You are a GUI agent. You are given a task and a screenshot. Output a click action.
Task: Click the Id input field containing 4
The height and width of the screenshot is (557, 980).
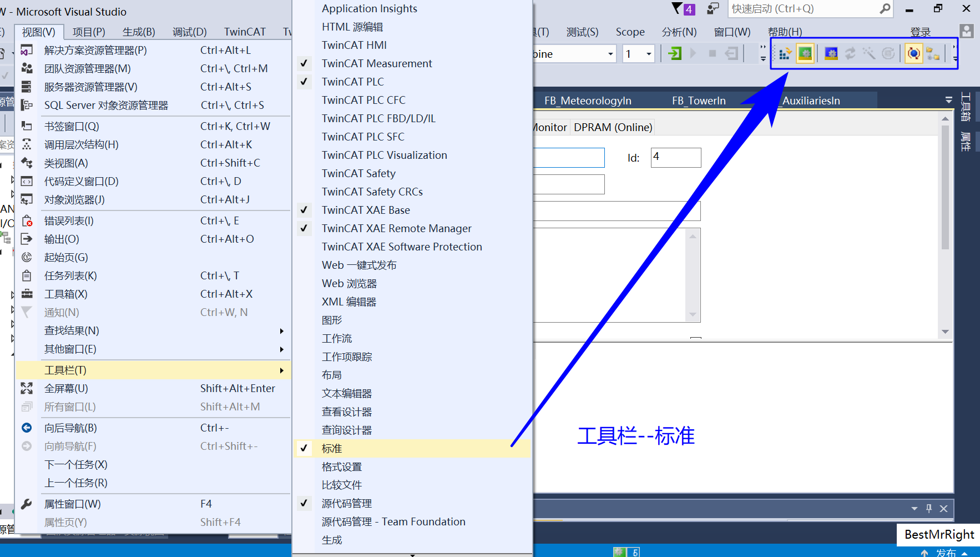pos(675,157)
